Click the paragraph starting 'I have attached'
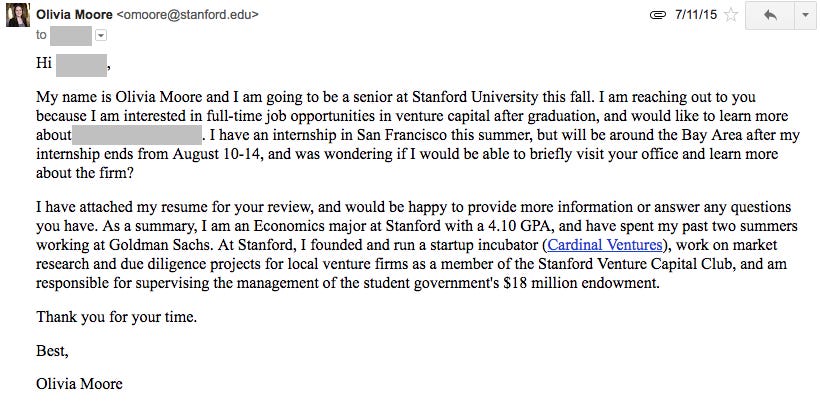The height and width of the screenshot is (406, 820). 417,245
